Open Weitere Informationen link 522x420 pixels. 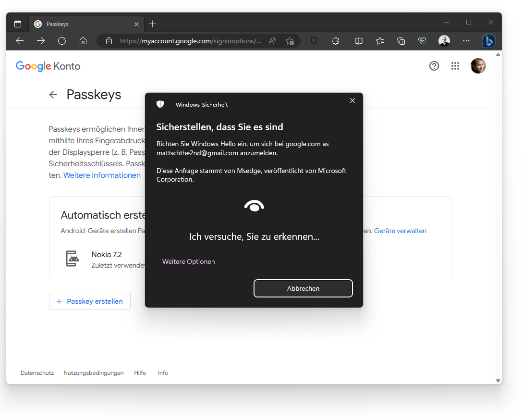[102, 175]
